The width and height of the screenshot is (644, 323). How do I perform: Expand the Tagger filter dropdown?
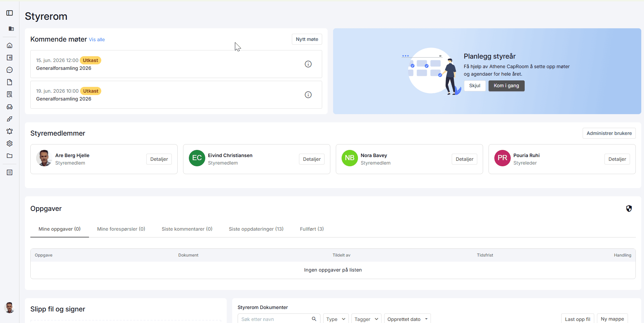click(366, 319)
